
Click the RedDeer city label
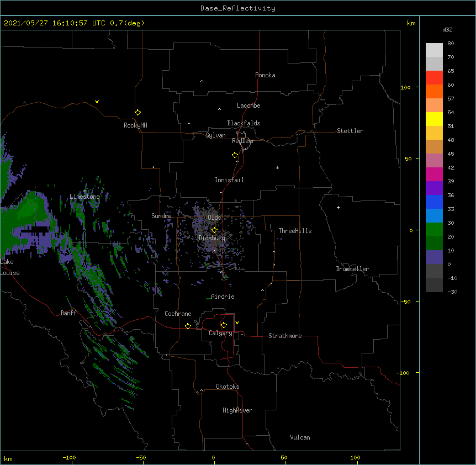(x=243, y=141)
